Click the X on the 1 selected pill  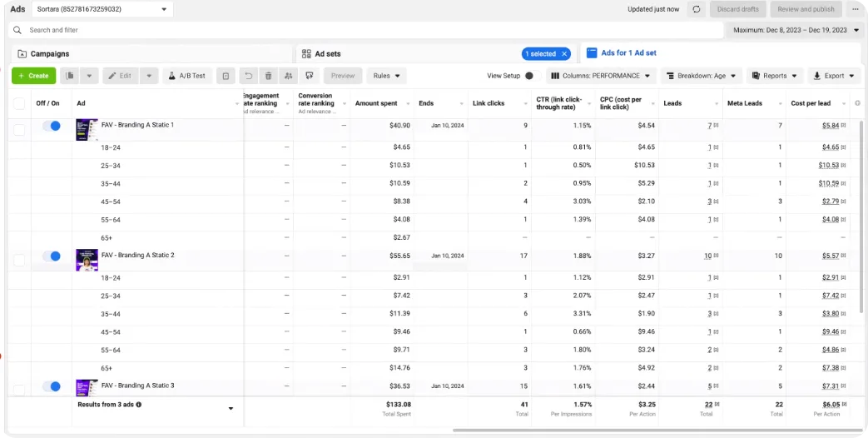click(x=564, y=54)
